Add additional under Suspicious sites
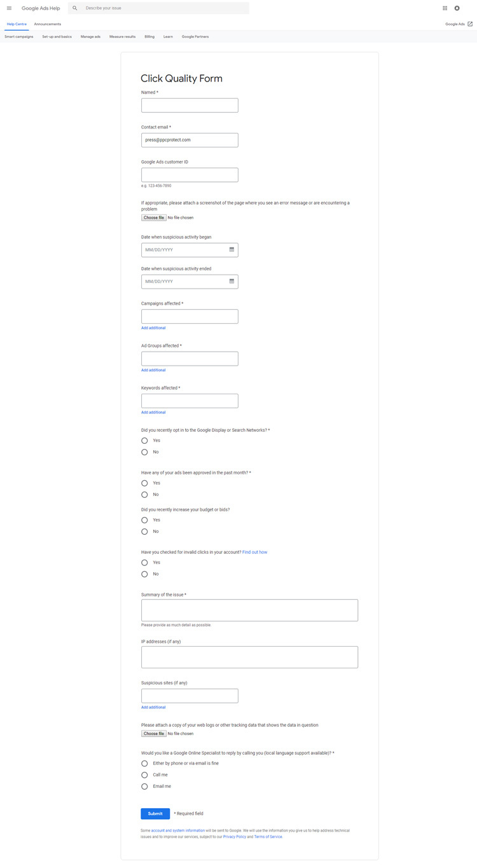The image size is (477, 868). [x=153, y=707]
